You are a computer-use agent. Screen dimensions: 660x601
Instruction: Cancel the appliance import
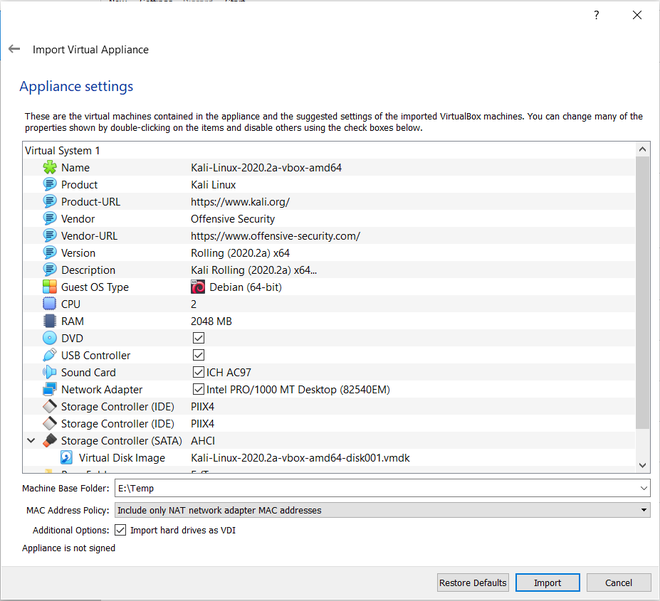(618, 582)
